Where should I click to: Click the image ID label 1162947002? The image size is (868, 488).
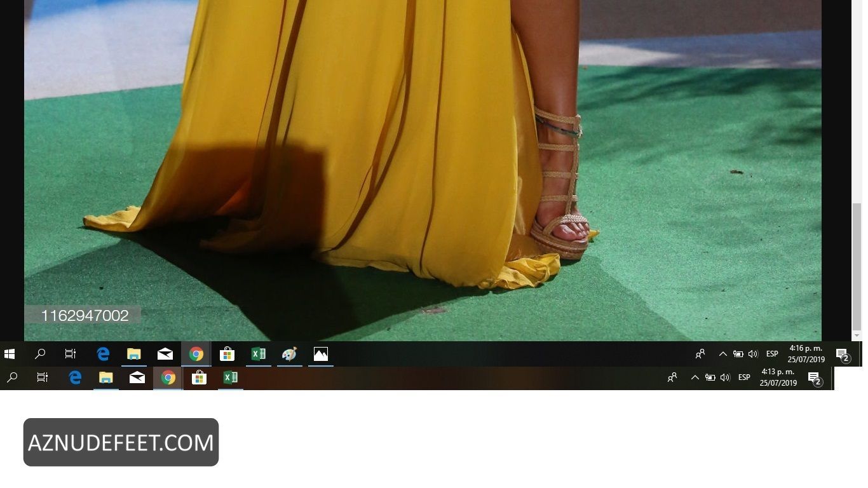coord(85,316)
